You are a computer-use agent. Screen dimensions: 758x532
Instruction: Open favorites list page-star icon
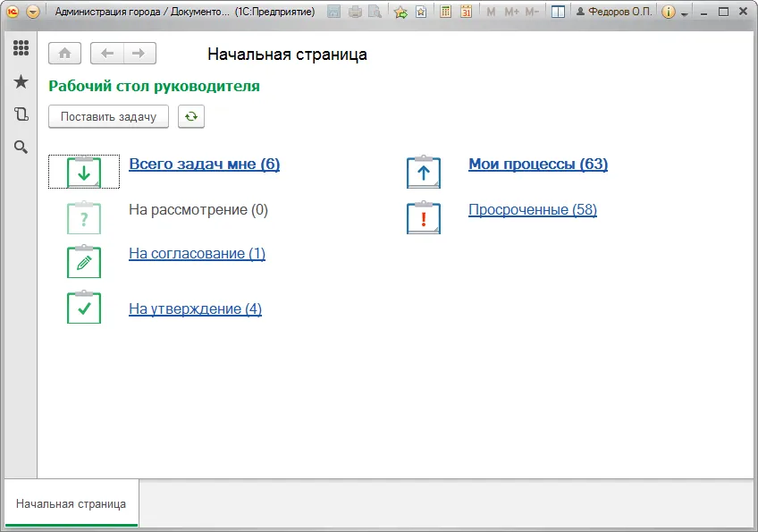(421, 13)
